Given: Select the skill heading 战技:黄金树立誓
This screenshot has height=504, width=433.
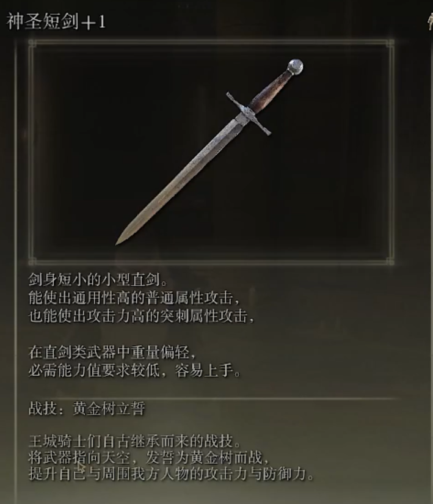Looking at the screenshot, I should tap(87, 409).
